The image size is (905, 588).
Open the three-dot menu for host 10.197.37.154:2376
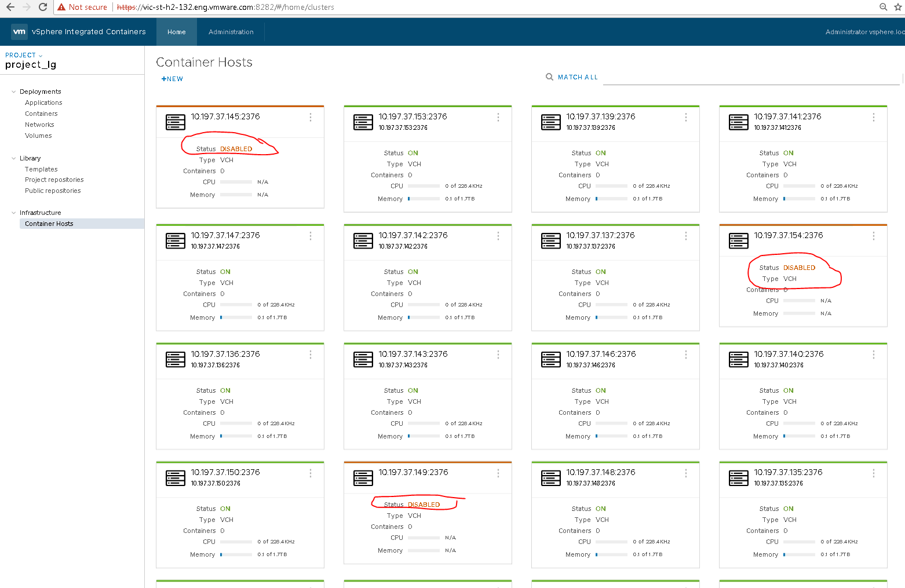(x=874, y=236)
